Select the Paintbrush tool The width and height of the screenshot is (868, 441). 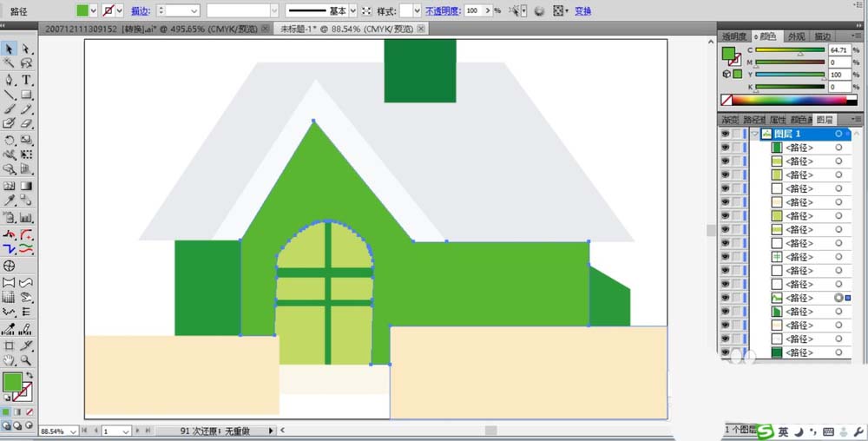(x=9, y=109)
